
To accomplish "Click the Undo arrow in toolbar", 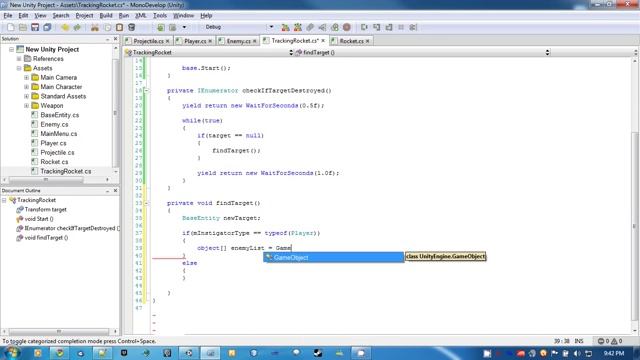I will [65, 27].
